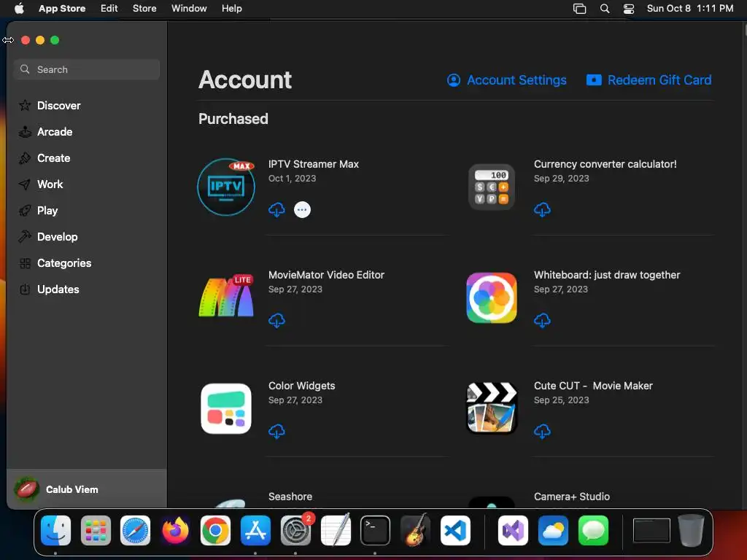Viewport: 747px width, 560px height.
Task: Download MovieMator Video Editor cloud icon
Action: point(276,321)
